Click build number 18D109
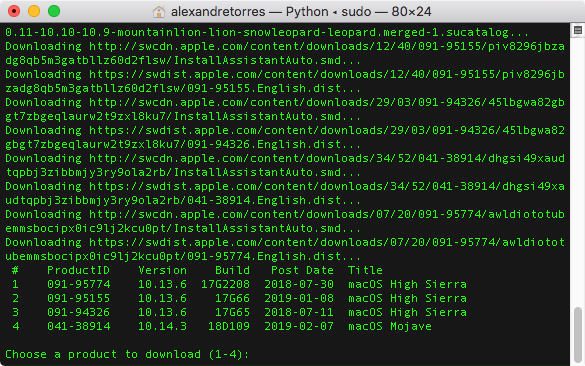 point(229,326)
